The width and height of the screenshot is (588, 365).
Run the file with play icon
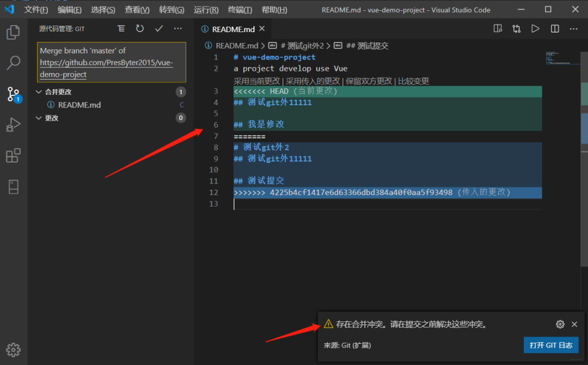(x=536, y=28)
